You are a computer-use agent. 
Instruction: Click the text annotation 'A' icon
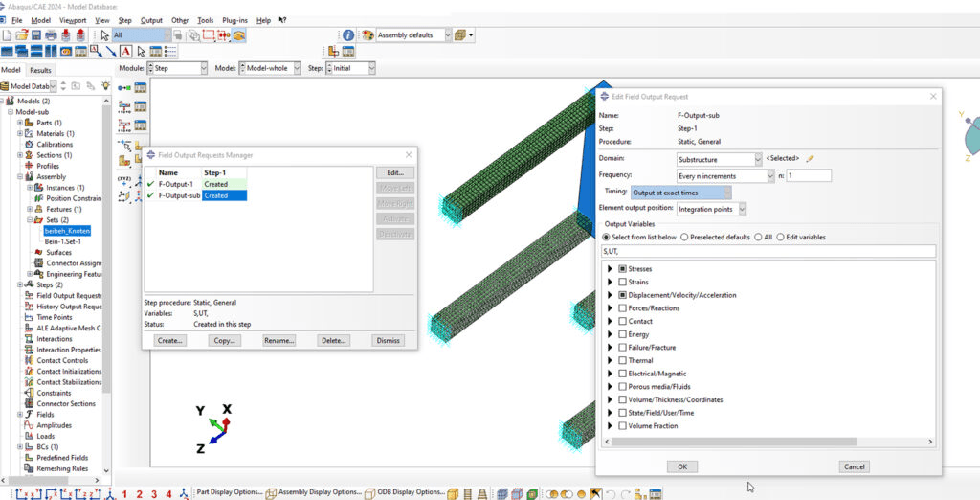click(x=125, y=52)
